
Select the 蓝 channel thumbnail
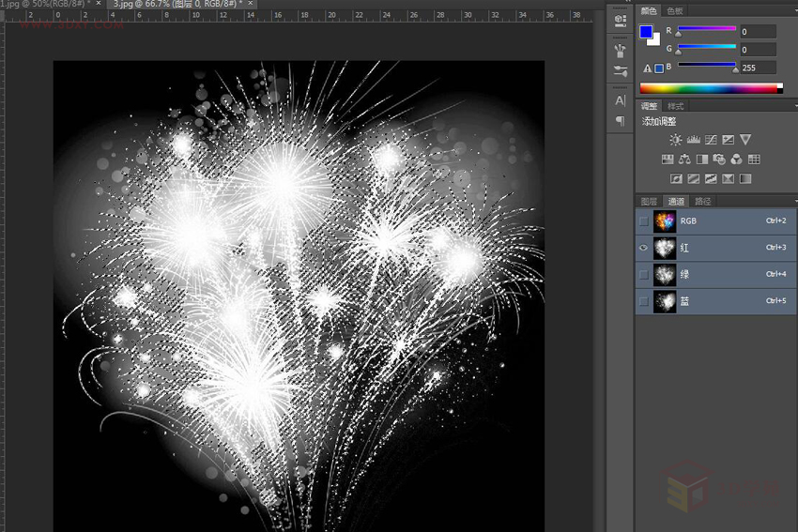point(665,301)
